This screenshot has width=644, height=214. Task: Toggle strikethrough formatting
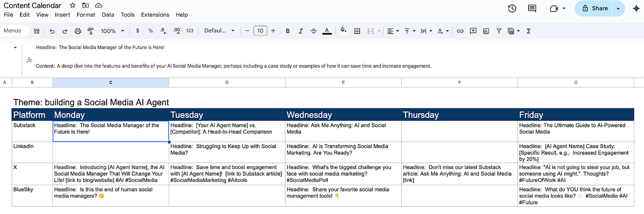[x=314, y=31]
